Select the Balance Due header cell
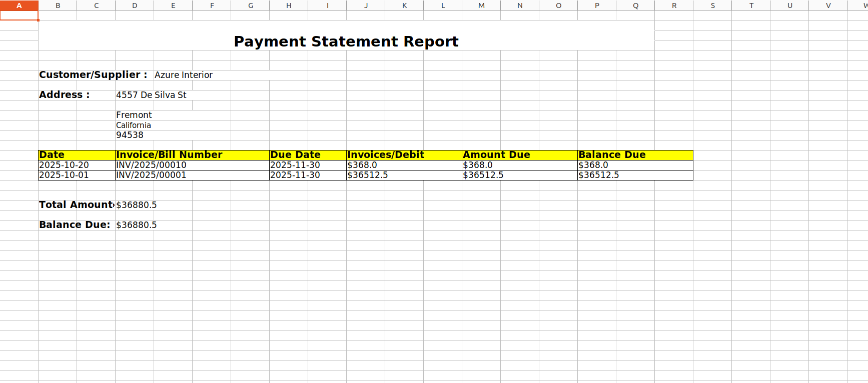The height and width of the screenshot is (383, 868). pos(635,155)
